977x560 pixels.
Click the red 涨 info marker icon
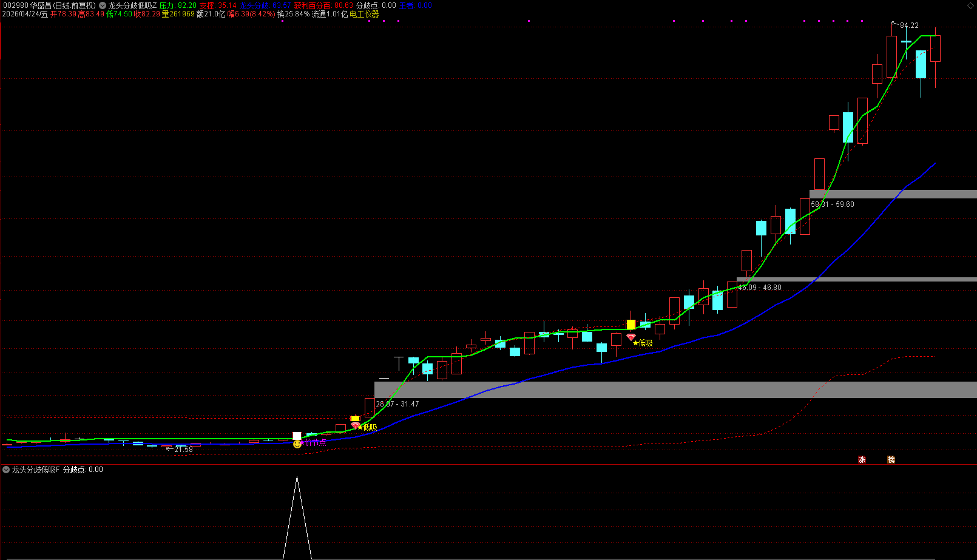862,460
